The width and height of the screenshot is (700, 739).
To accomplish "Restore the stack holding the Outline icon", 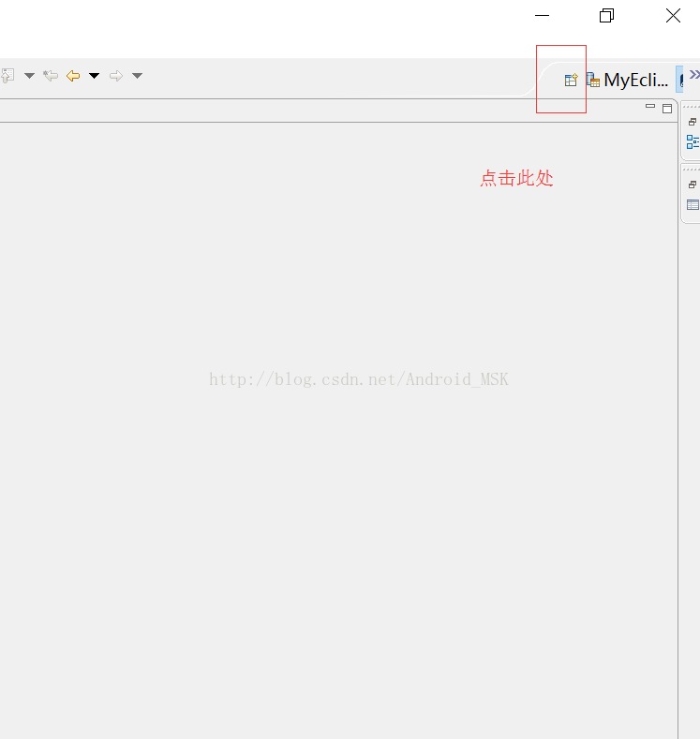I will [x=693, y=122].
